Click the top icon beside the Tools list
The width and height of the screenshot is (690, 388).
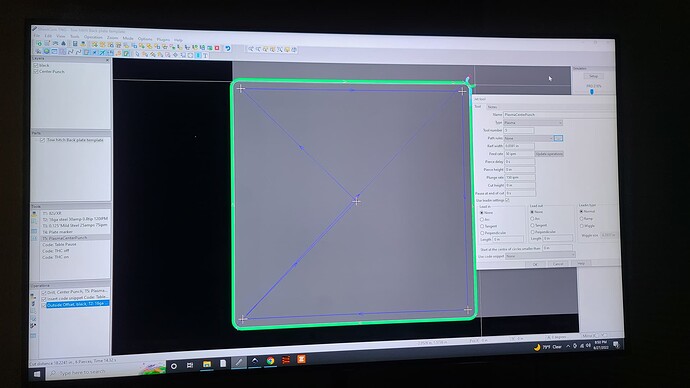pyautogui.click(x=34, y=214)
